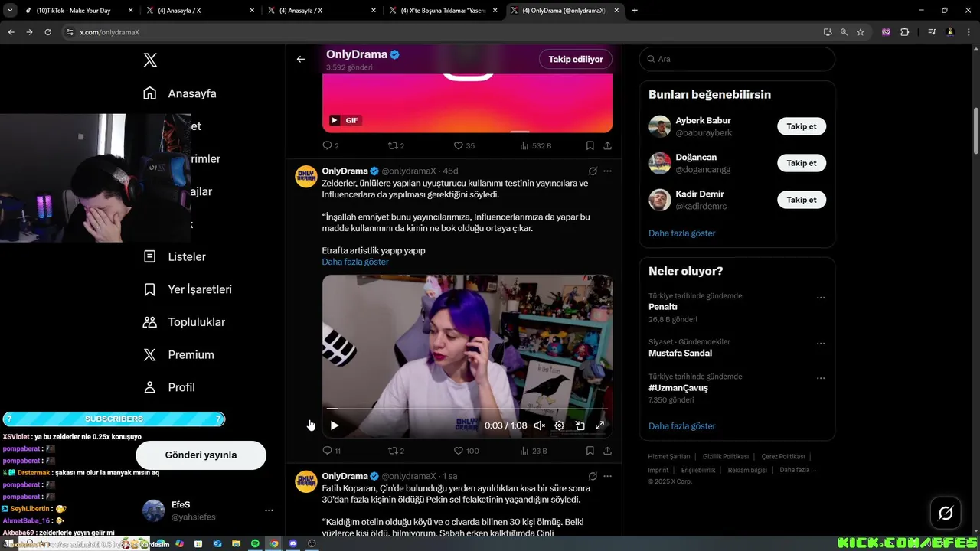Open Spotify from taskbar

click(255, 543)
